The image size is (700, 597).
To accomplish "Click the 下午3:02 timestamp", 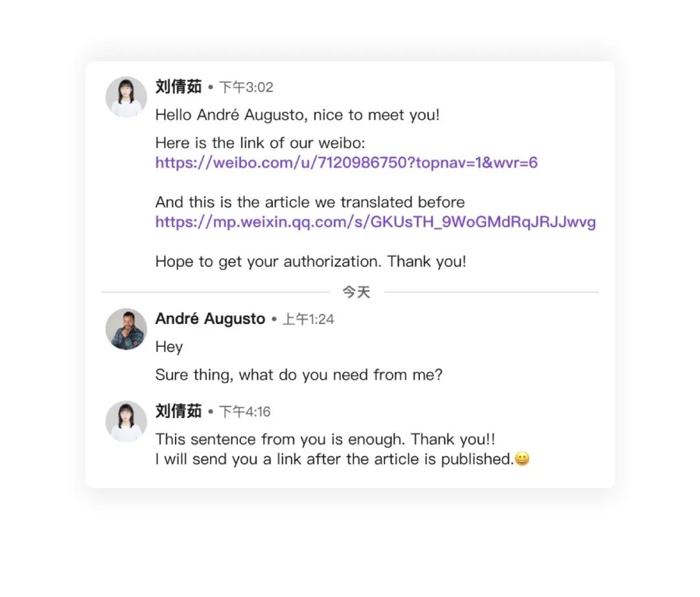I will click(246, 87).
